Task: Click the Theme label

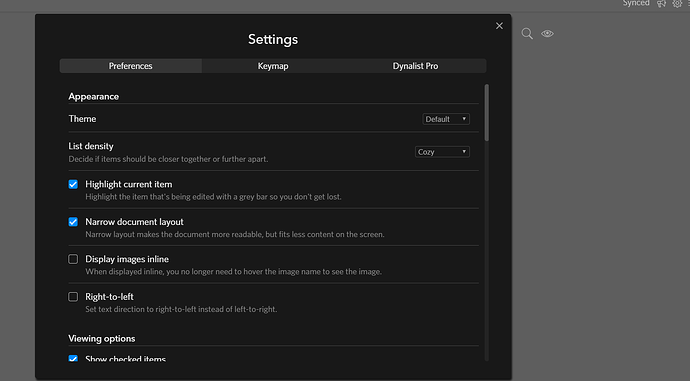Action: [x=82, y=119]
